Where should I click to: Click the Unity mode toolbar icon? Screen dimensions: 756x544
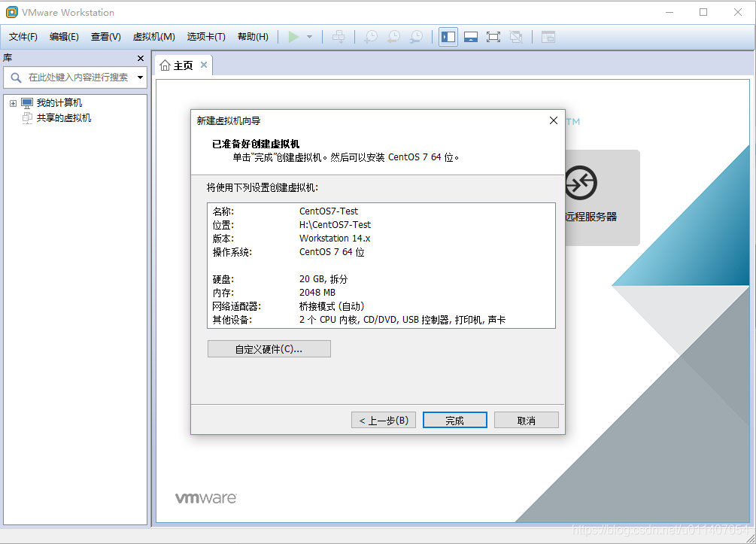[x=516, y=37]
